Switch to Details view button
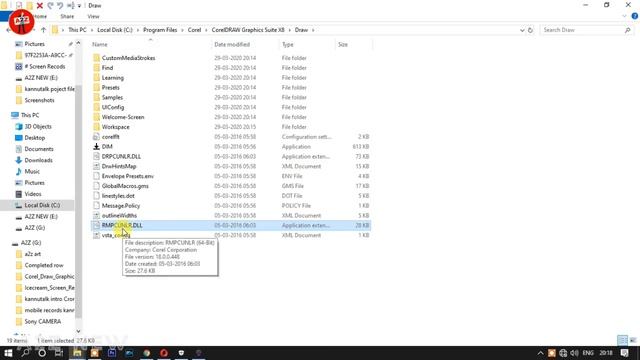Viewport: 640px width, 360px height. pyautogui.click(x=622, y=340)
